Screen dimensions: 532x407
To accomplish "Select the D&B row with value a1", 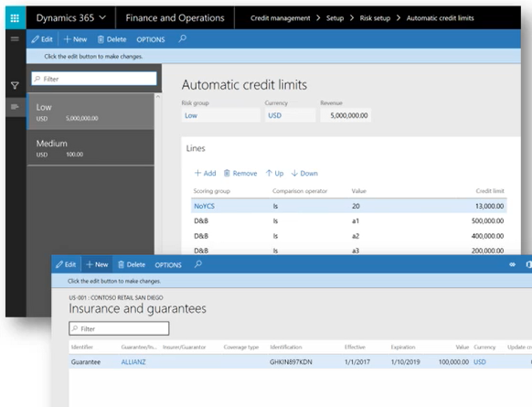I will (x=349, y=221).
